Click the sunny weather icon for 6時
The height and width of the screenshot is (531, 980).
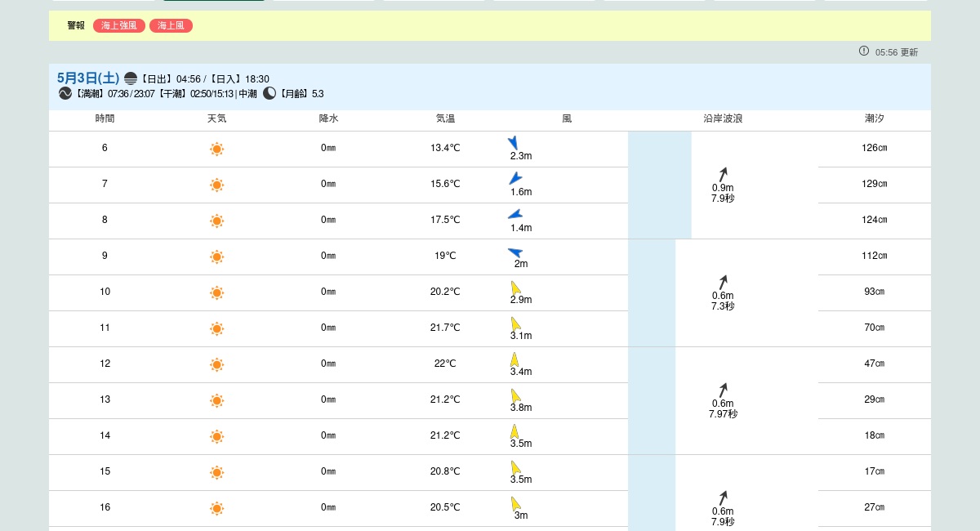(x=216, y=149)
